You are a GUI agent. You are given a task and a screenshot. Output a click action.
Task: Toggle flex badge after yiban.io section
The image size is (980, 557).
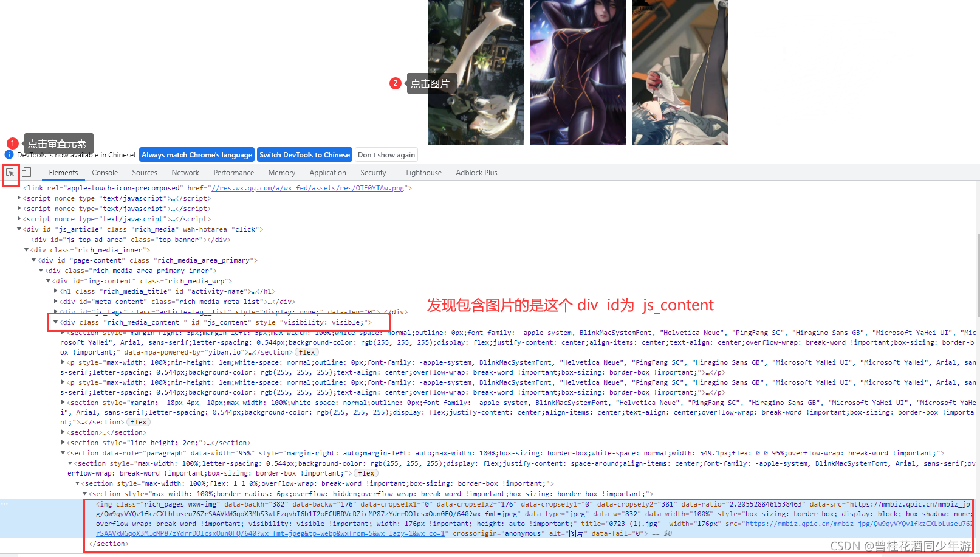click(307, 352)
